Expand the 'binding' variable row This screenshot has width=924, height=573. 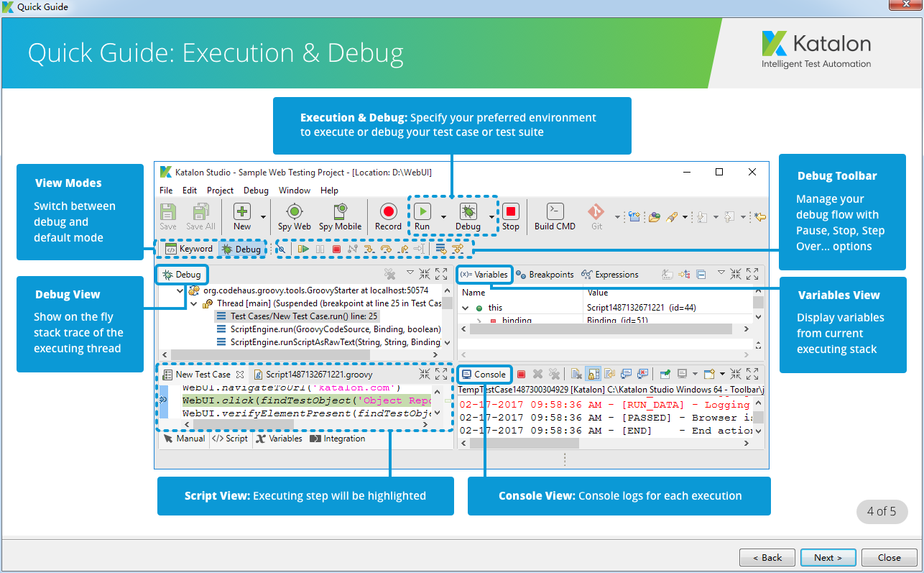click(479, 321)
